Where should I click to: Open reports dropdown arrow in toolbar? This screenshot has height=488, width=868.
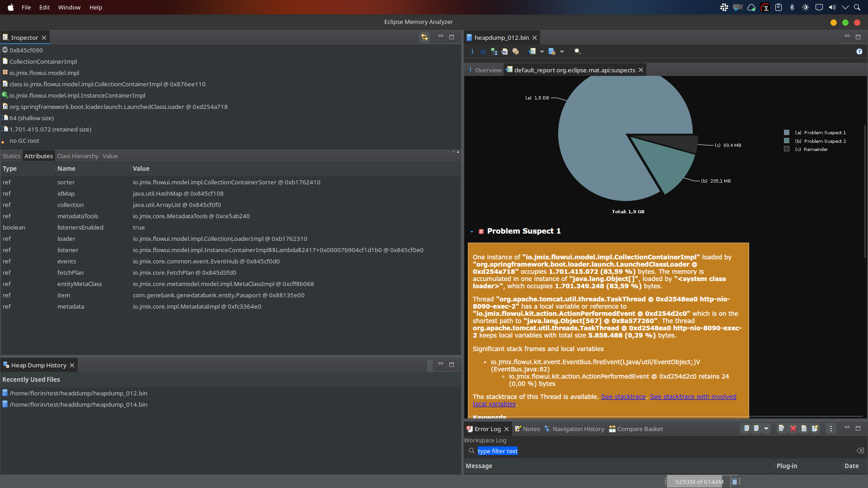click(542, 52)
